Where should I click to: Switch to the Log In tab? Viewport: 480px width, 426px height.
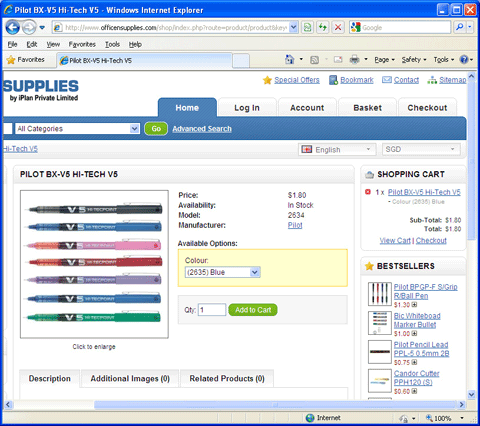click(247, 108)
